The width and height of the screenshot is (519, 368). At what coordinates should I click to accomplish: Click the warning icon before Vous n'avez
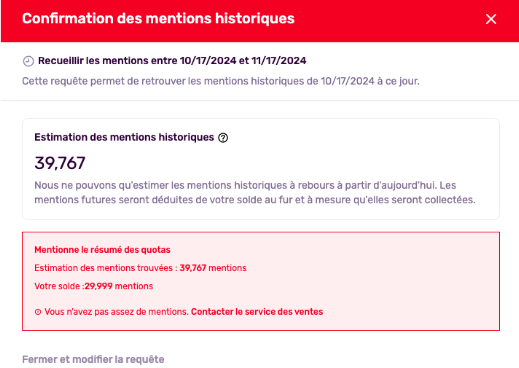tap(38, 312)
